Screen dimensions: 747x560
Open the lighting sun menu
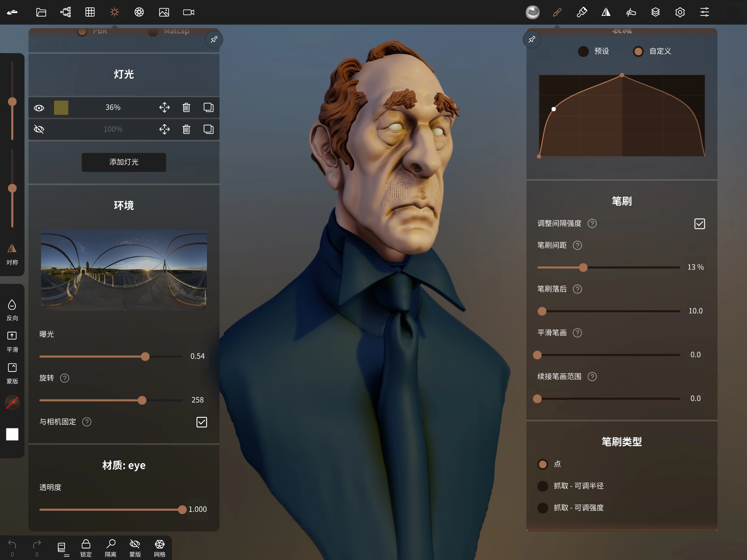coord(115,13)
